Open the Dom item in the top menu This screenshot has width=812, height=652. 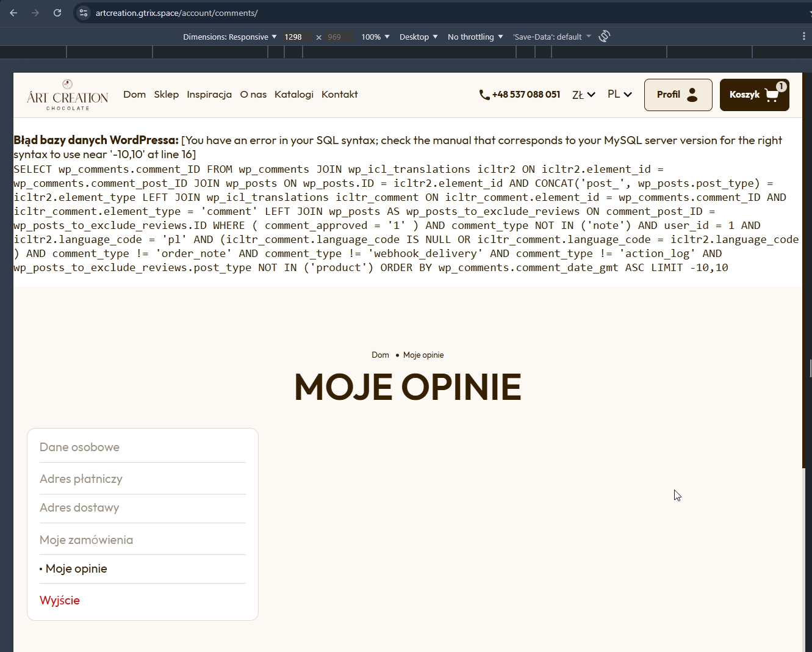pyautogui.click(x=135, y=94)
